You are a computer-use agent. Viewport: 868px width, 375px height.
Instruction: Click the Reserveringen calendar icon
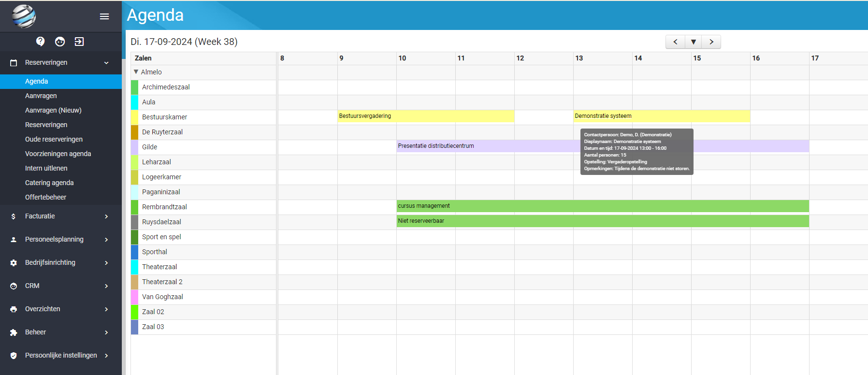(14, 63)
